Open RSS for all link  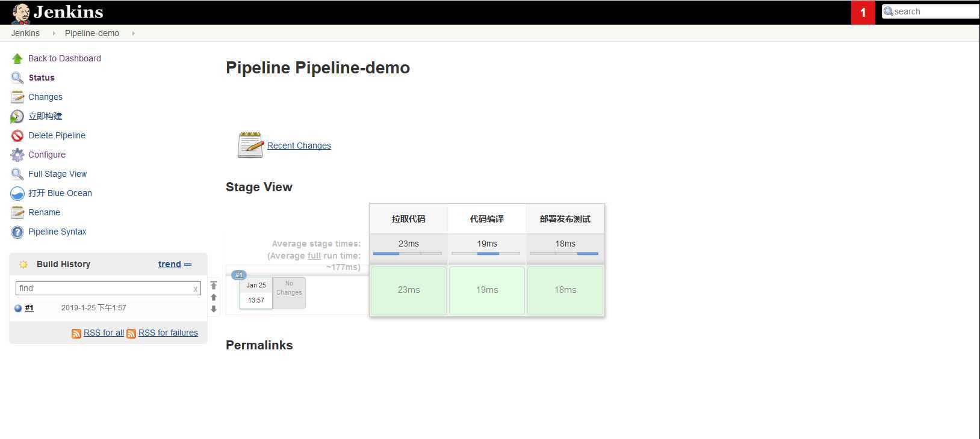pos(104,333)
